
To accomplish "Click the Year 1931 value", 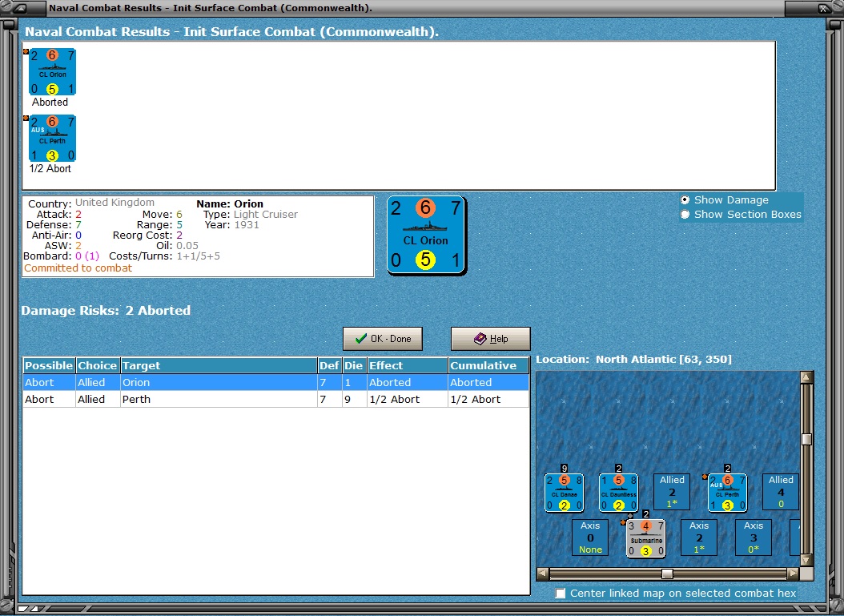I will 247,224.
